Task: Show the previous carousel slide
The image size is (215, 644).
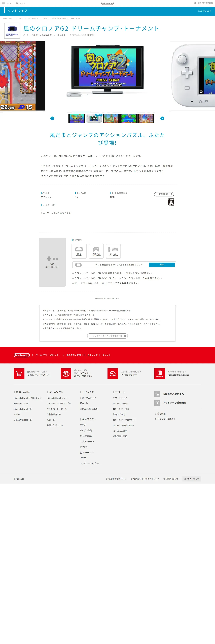Action: point(52,118)
